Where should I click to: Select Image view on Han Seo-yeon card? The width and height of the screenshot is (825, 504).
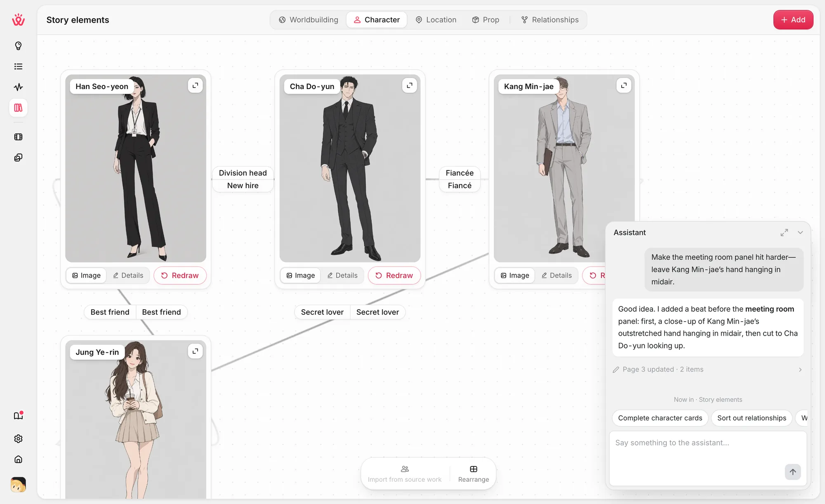point(87,276)
